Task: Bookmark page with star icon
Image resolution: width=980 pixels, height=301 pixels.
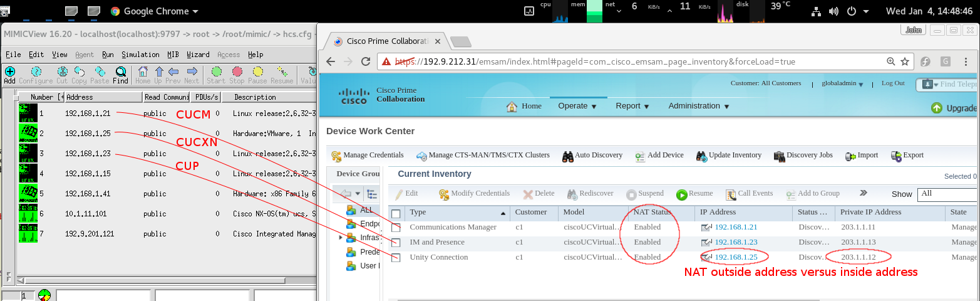Action: click(x=905, y=61)
